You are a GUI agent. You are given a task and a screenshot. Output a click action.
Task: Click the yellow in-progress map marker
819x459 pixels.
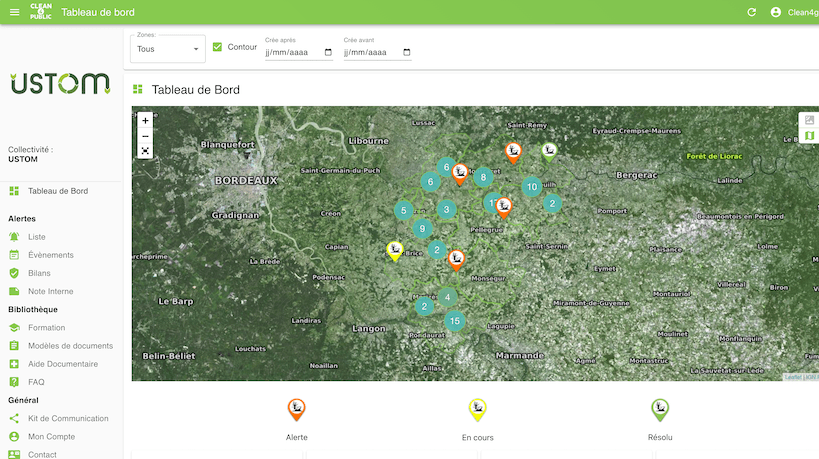(395, 249)
